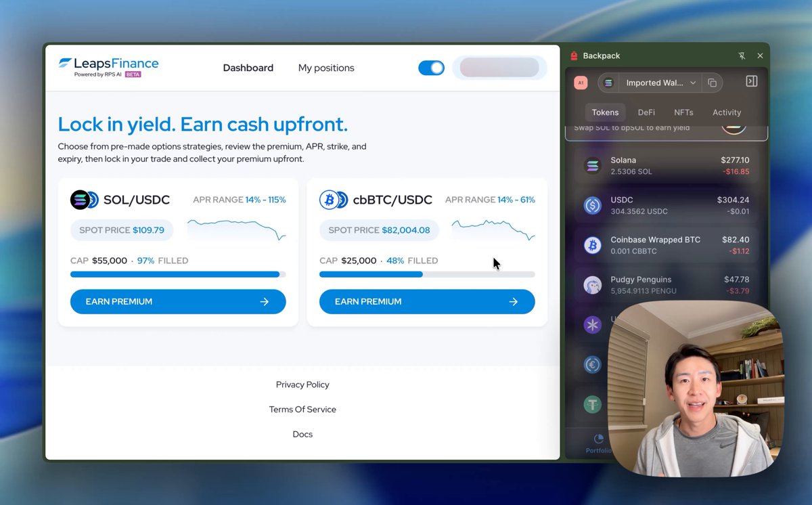Click the A1 account avatar
Screen dimensions: 812x505
click(581, 83)
